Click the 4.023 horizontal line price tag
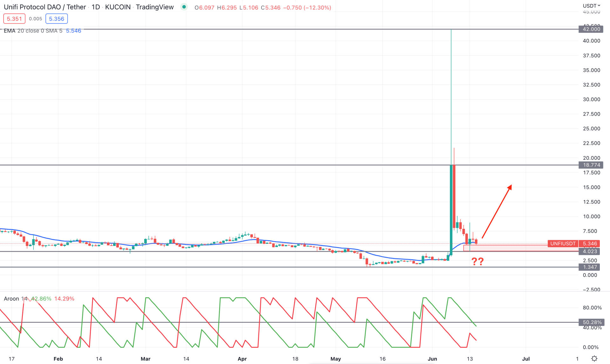Image resolution: width=610 pixels, height=364 pixels. coord(590,251)
